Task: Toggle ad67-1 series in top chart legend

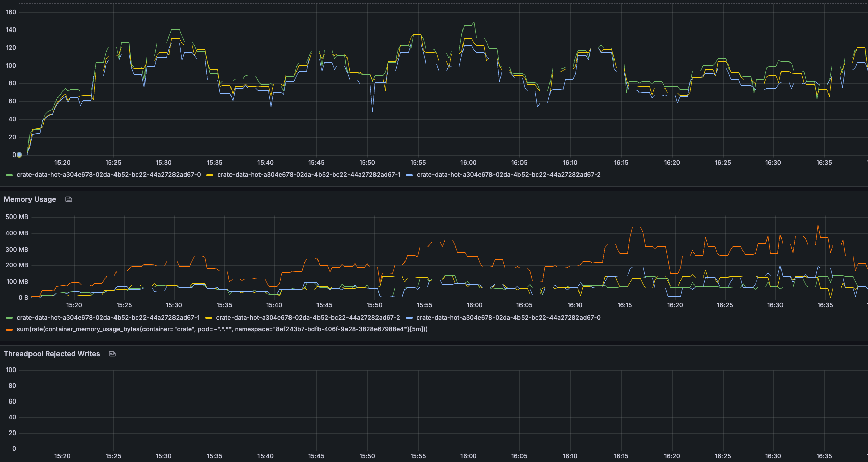Action: click(309, 175)
